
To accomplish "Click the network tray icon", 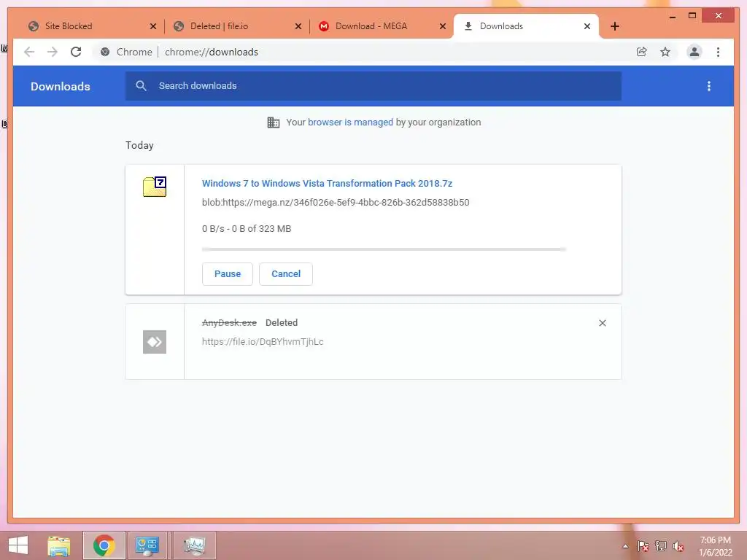I will pos(661,546).
